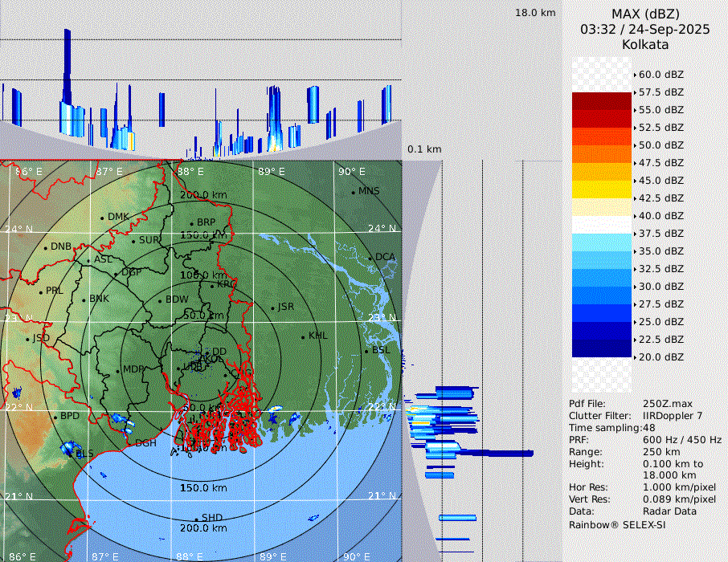The width and height of the screenshot is (728, 562).
Task: Select the BPD station marker
Action: 55,417
